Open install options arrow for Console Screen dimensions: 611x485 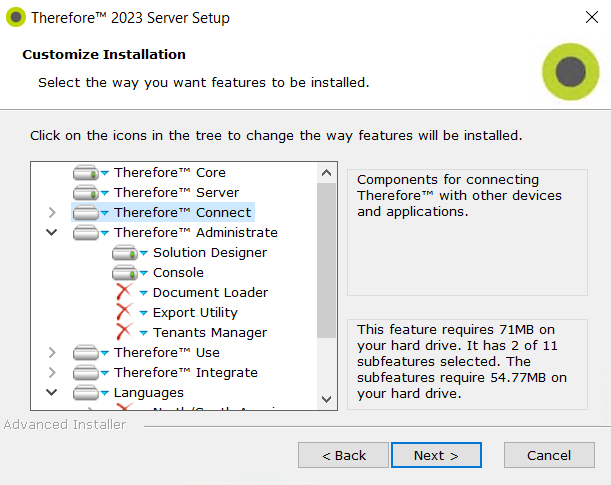(143, 273)
